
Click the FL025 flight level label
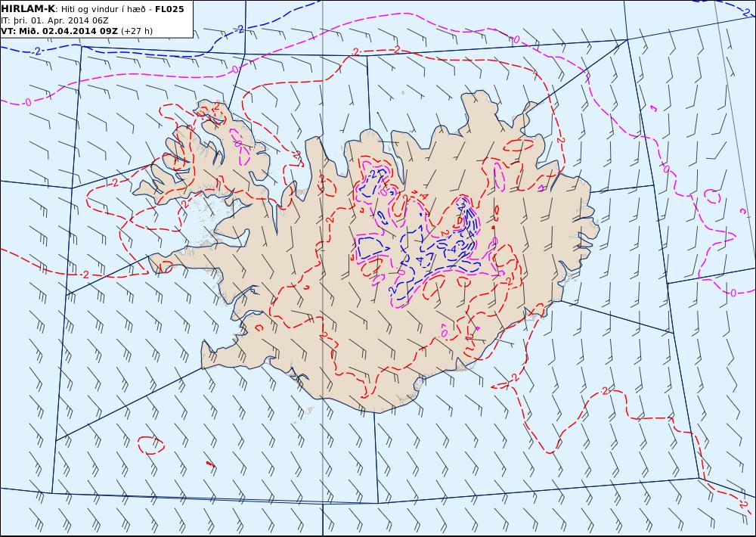[169, 9]
